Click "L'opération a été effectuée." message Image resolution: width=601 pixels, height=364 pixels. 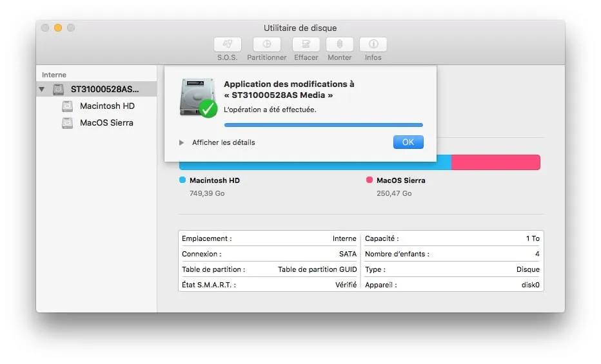270,110
